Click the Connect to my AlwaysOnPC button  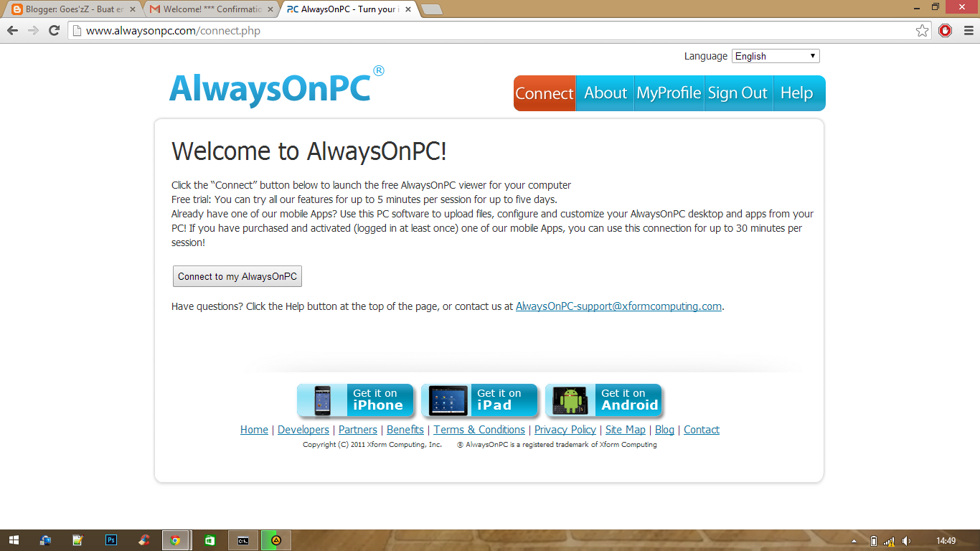tap(237, 276)
